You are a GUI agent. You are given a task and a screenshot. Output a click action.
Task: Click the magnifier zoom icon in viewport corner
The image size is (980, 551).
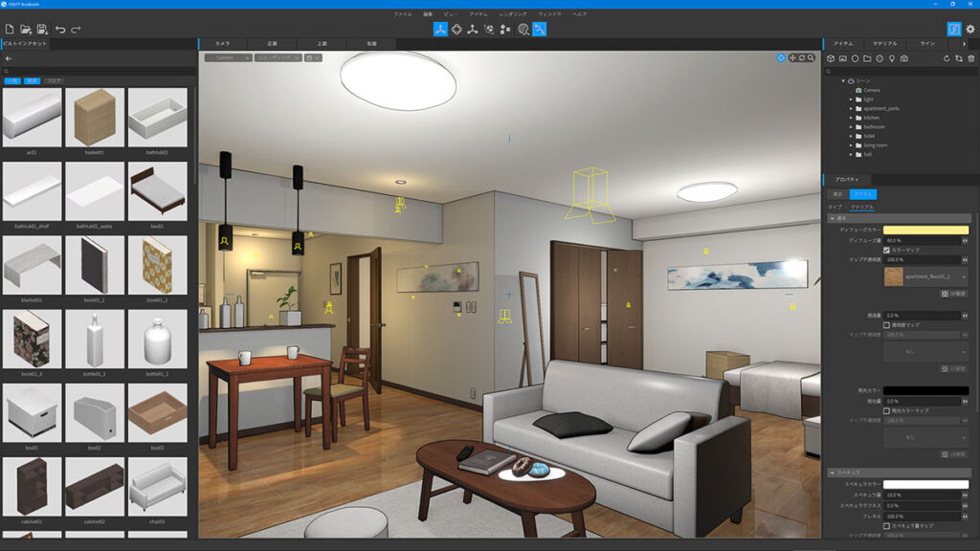(812, 58)
